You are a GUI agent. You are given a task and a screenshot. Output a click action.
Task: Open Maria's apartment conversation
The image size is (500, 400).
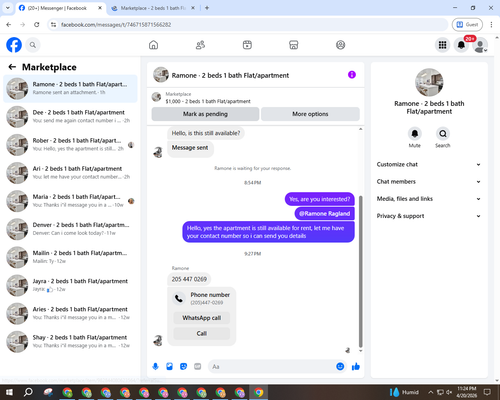click(x=70, y=201)
